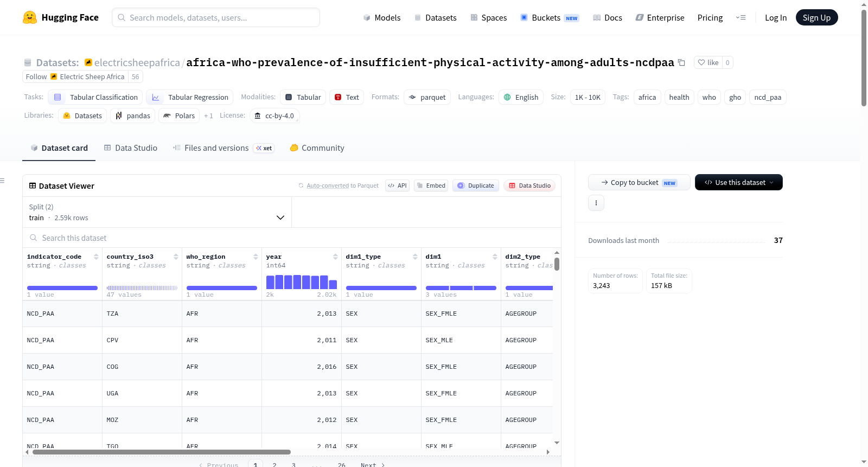Viewport: 868px width, 467px height.
Task: Click the country_iso3 distribution bar
Action: [x=142, y=288]
